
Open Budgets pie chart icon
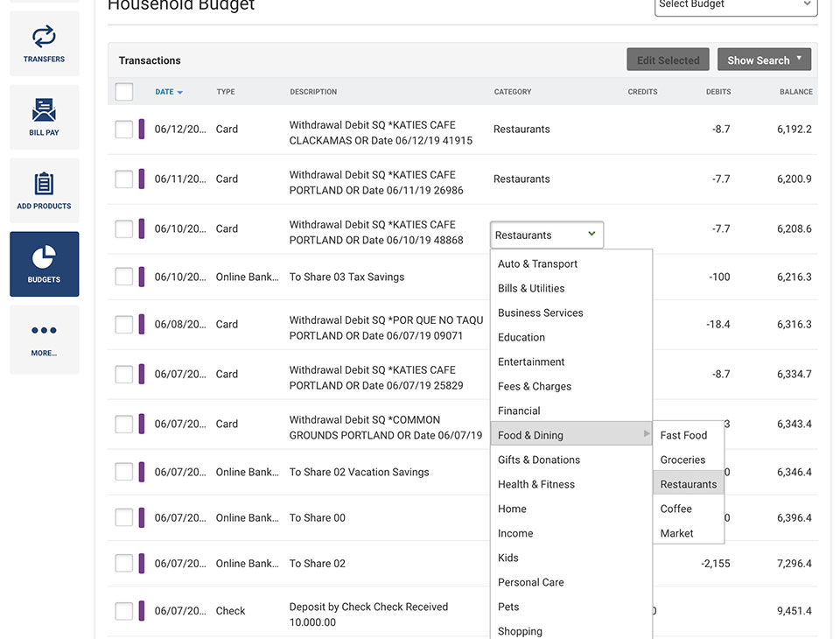44,256
